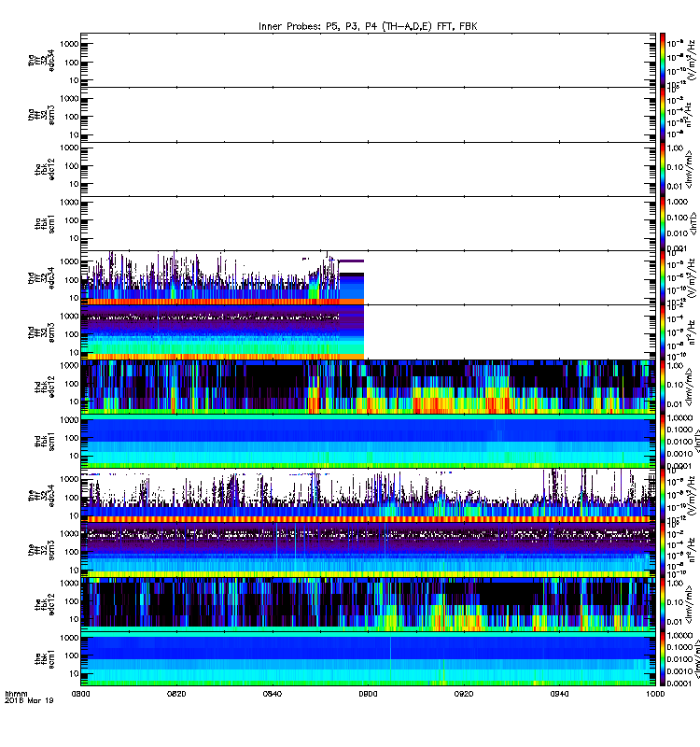Click the 0900 time axis label

(x=368, y=694)
